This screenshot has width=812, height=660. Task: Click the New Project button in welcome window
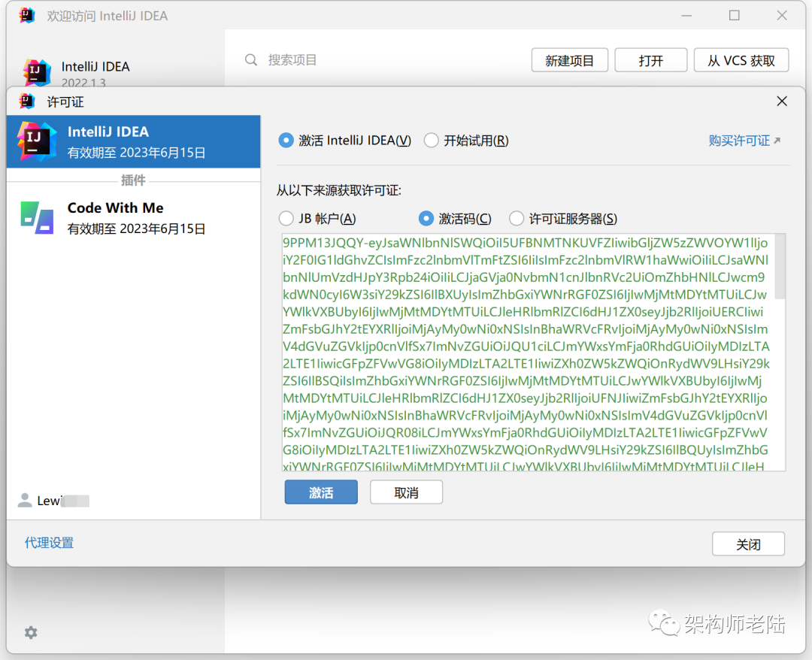pos(570,60)
